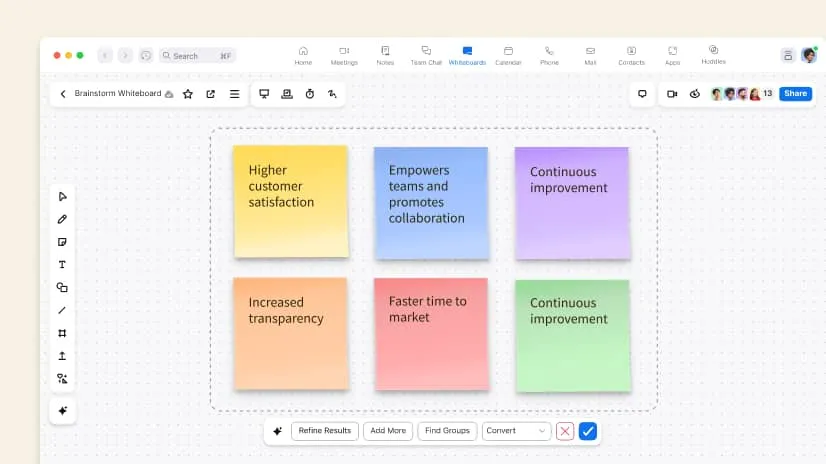
Task: Open the whiteboard hamburger menu
Action: click(x=234, y=94)
